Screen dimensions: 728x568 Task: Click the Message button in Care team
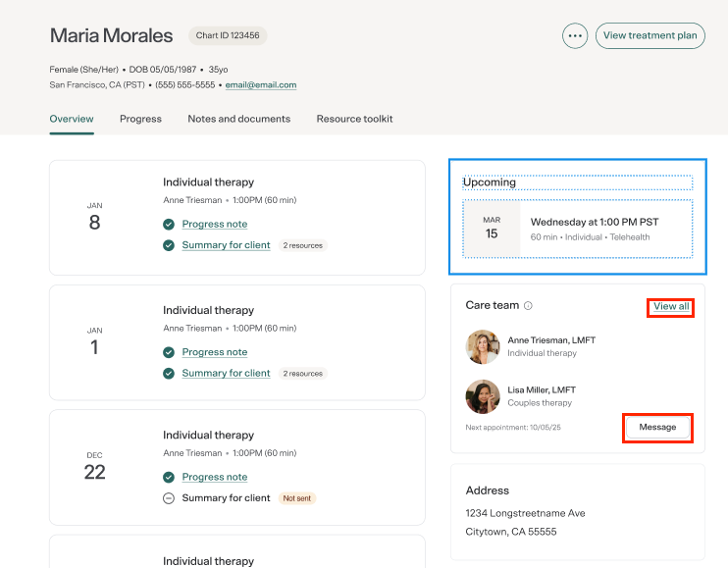[657, 427]
